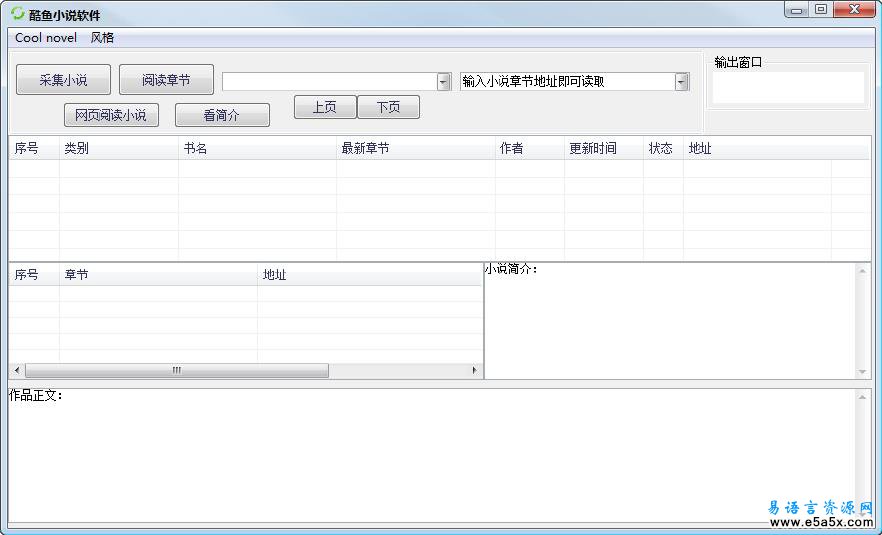
Task: Click the 类别 column header
Action: coord(119,148)
